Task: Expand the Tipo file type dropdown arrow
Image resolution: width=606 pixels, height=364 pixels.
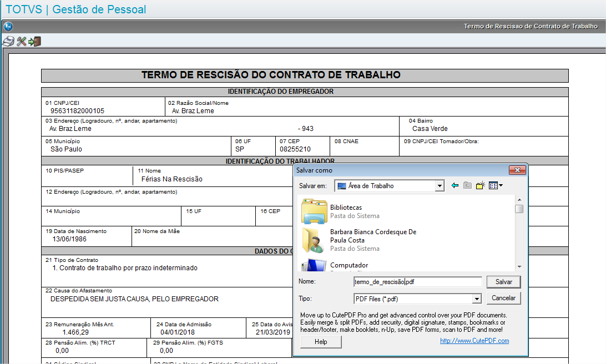Action: click(477, 299)
